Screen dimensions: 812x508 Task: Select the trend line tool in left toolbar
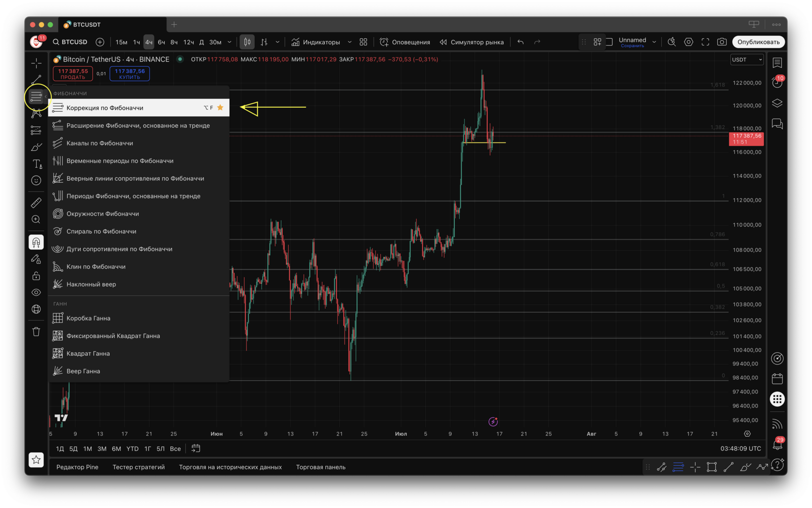36,79
